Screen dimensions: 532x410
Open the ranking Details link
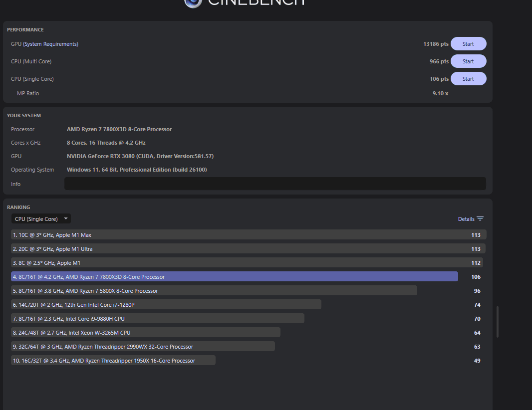click(466, 219)
